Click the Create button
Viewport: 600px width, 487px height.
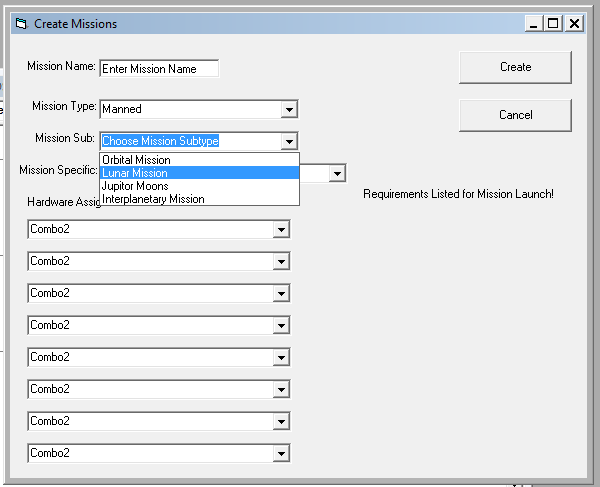515,67
